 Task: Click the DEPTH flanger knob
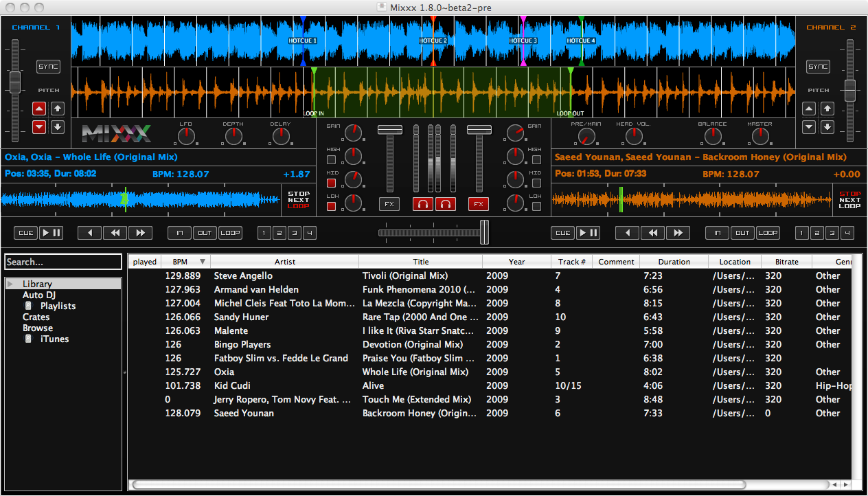pos(233,136)
